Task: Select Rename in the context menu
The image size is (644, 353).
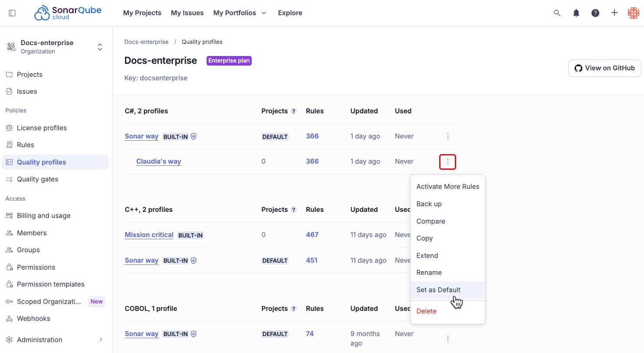Action: 448,273
